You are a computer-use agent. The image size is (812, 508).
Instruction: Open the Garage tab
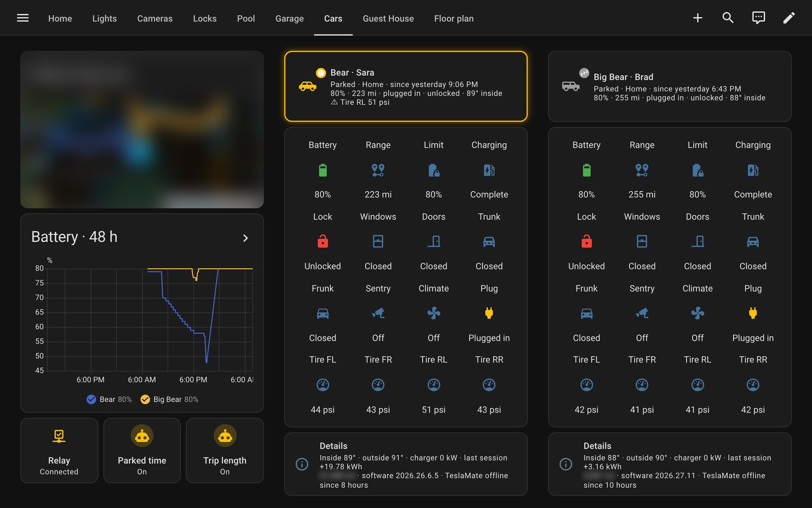point(289,18)
